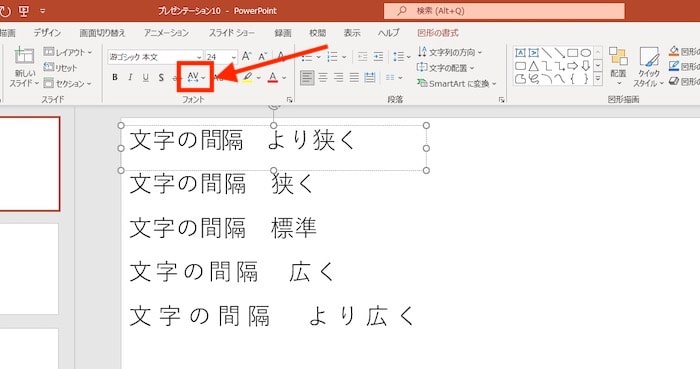
Task: Click the shape effects icon
Action: click(674, 81)
